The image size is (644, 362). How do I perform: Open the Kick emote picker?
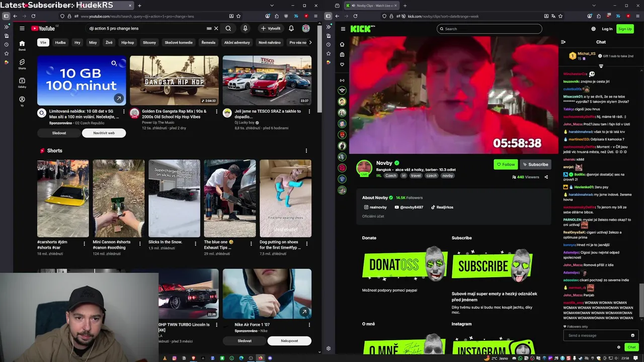pos(632,335)
